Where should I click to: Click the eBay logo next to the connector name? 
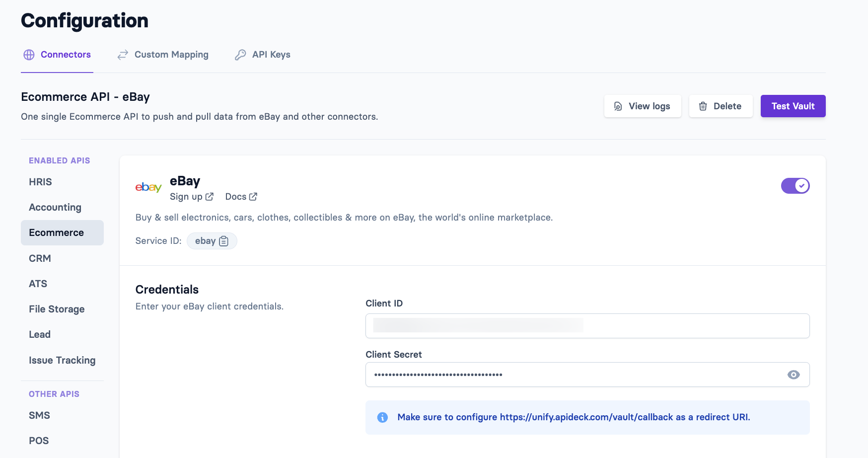pyautogui.click(x=148, y=187)
